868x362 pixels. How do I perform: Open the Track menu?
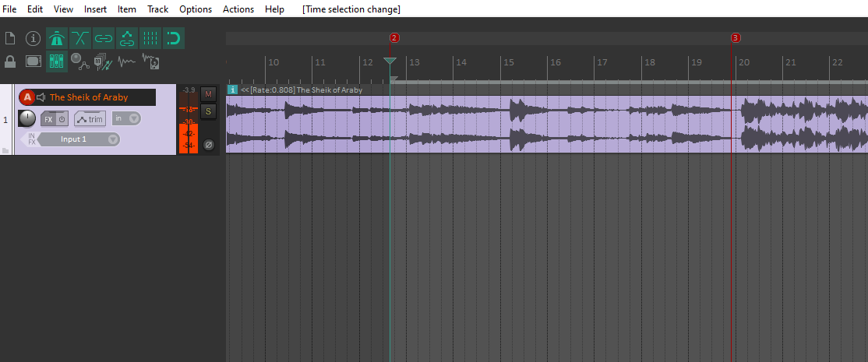point(157,9)
